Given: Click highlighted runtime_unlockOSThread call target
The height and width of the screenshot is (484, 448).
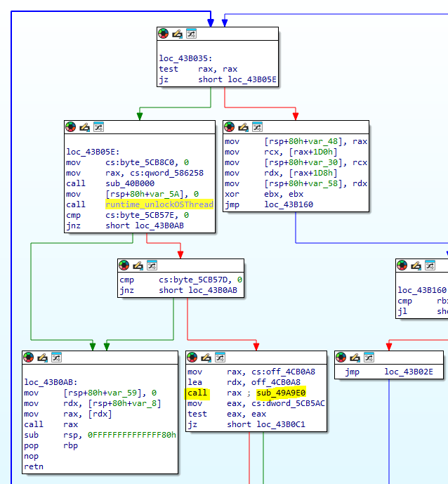Looking at the screenshot, I should pos(159,204).
